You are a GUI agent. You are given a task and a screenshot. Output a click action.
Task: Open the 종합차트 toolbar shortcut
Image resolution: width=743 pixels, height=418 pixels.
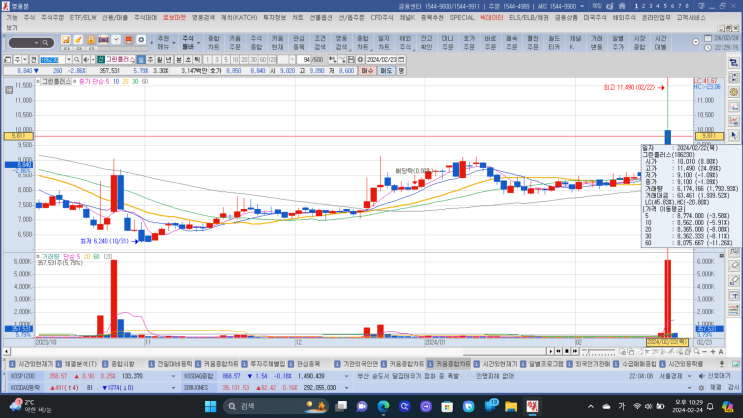(x=213, y=42)
